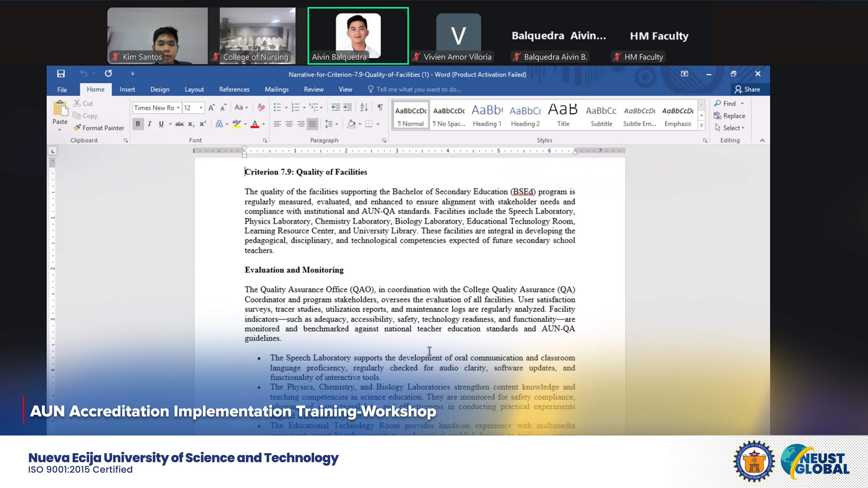Collapse the ribbon with the chevron

762,141
